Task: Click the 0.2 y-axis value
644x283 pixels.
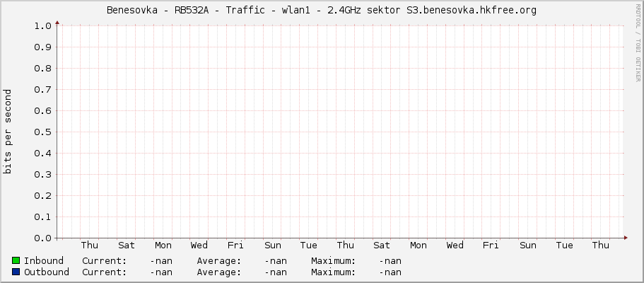Action: [x=42, y=196]
